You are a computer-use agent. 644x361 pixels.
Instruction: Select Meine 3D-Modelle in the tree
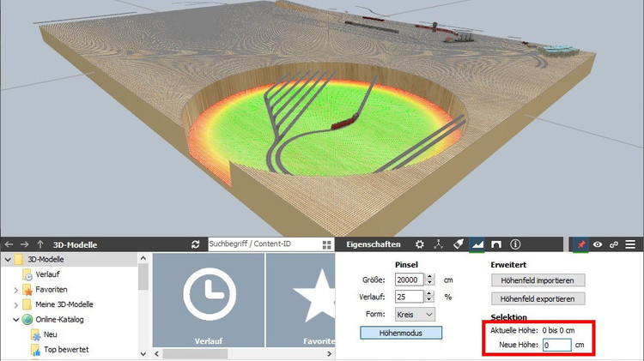64,304
